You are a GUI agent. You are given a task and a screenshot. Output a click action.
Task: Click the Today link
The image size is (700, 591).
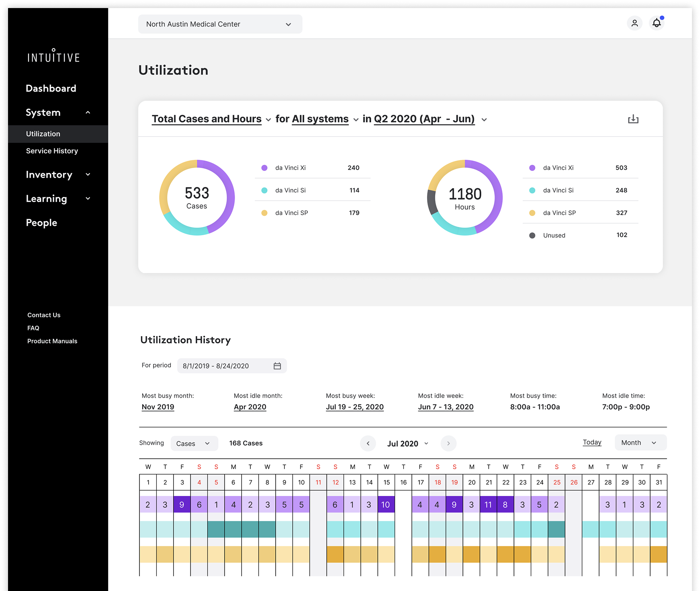592,442
